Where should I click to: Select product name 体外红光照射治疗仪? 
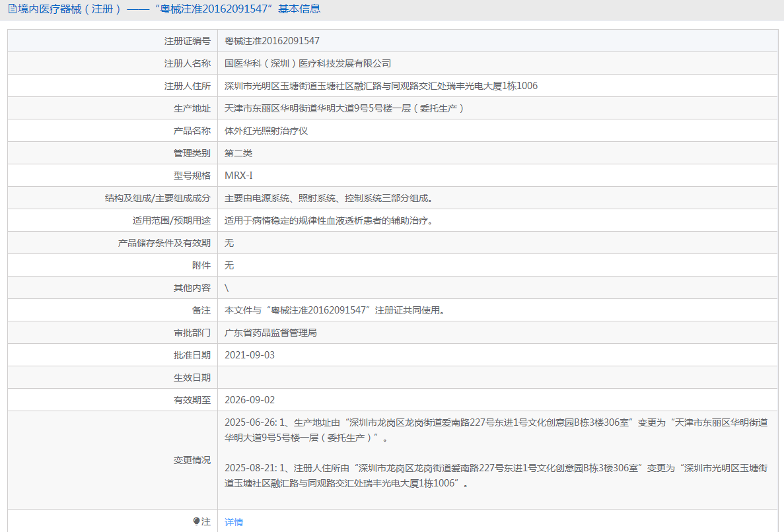coord(266,131)
